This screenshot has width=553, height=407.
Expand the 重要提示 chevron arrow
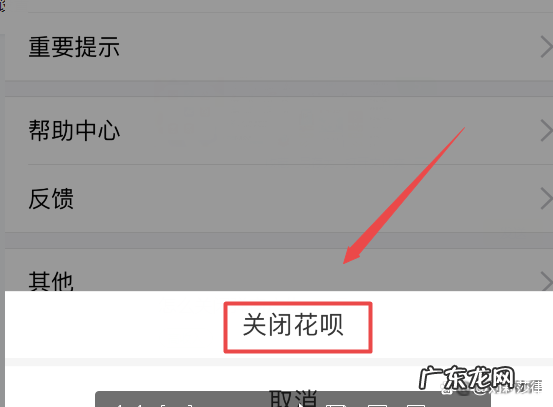point(546,47)
